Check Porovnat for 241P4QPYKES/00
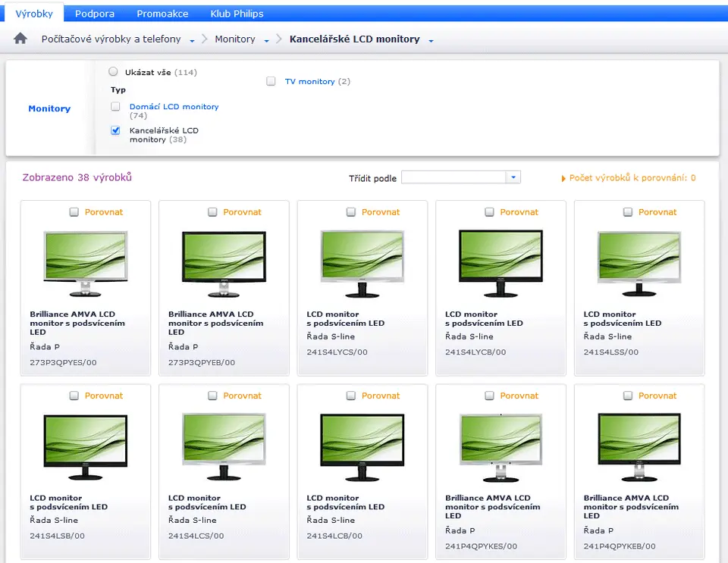This screenshot has height=563, width=728. tap(489, 396)
